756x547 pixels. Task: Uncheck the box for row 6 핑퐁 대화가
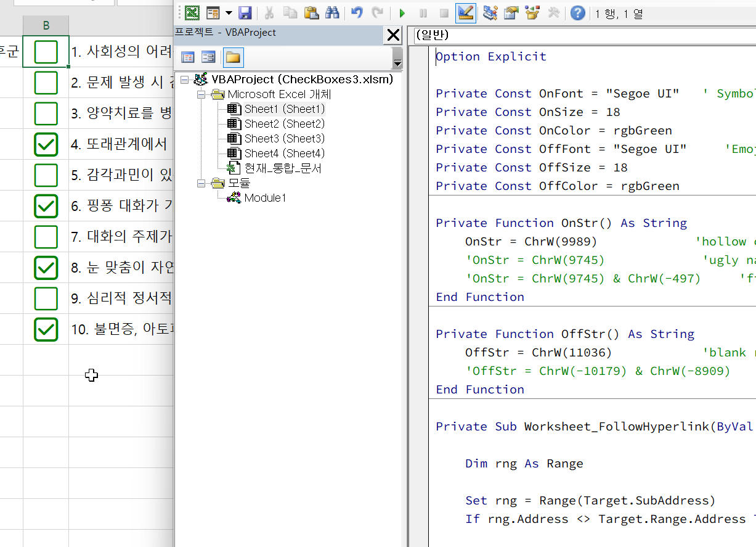(46, 206)
